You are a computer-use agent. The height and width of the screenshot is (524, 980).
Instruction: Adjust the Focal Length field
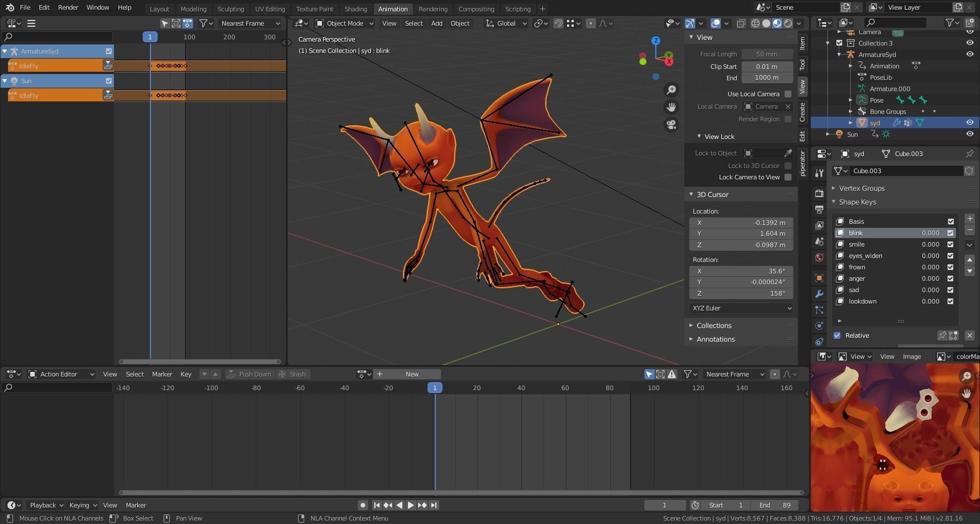pyautogui.click(x=767, y=54)
